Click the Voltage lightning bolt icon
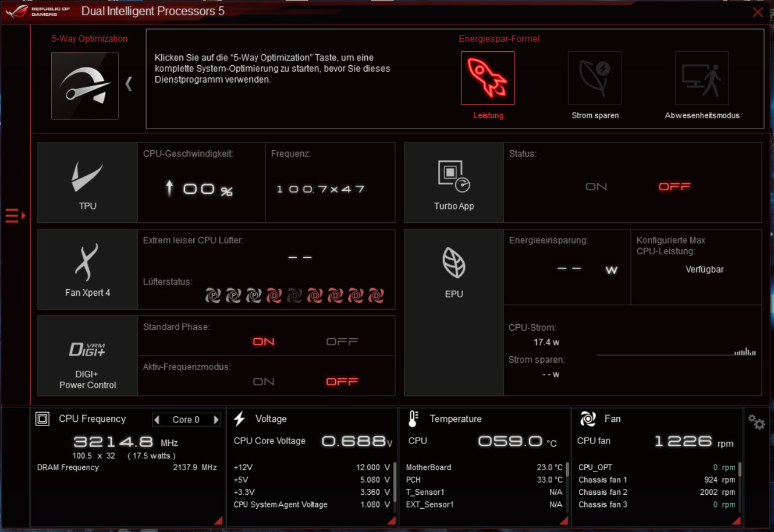The width and height of the screenshot is (774, 532). click(239, 419)
